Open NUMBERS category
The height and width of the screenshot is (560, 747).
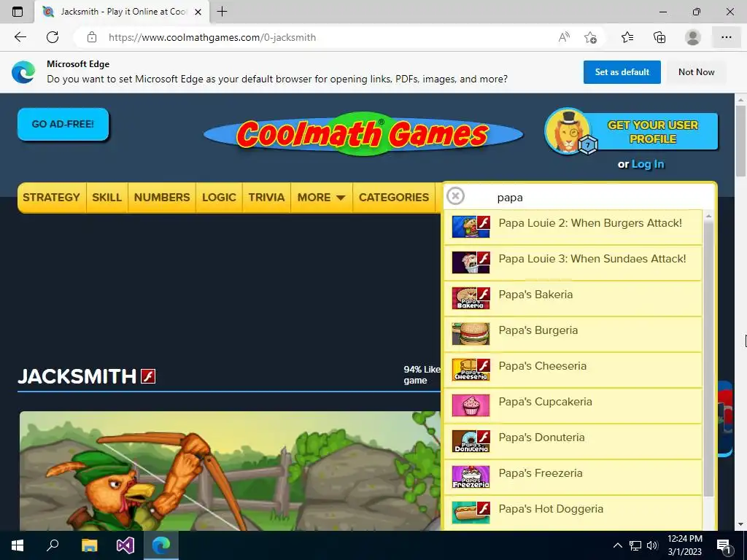(x=162, y=197)
